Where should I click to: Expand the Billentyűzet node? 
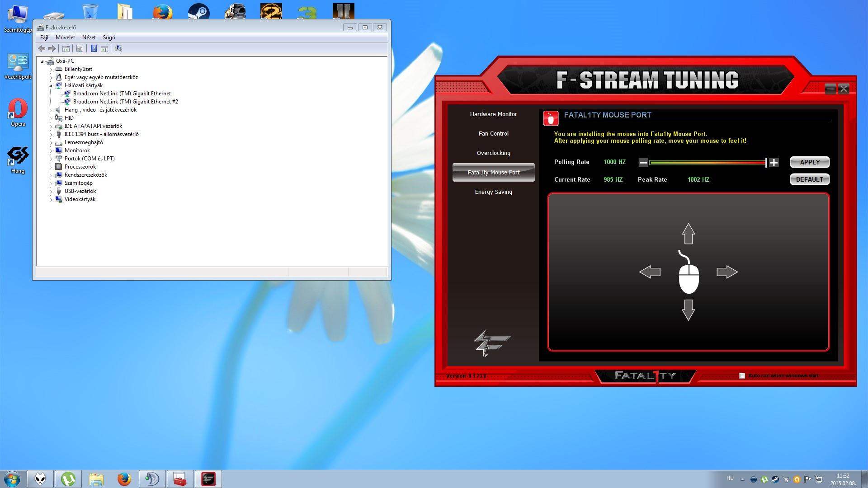point(51,70)
